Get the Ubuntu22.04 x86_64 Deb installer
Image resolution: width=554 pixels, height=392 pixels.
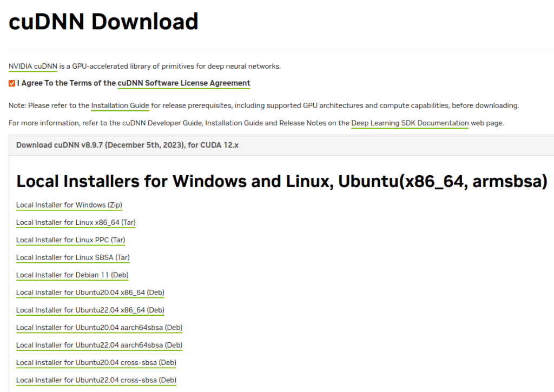[x=90, y=310]
